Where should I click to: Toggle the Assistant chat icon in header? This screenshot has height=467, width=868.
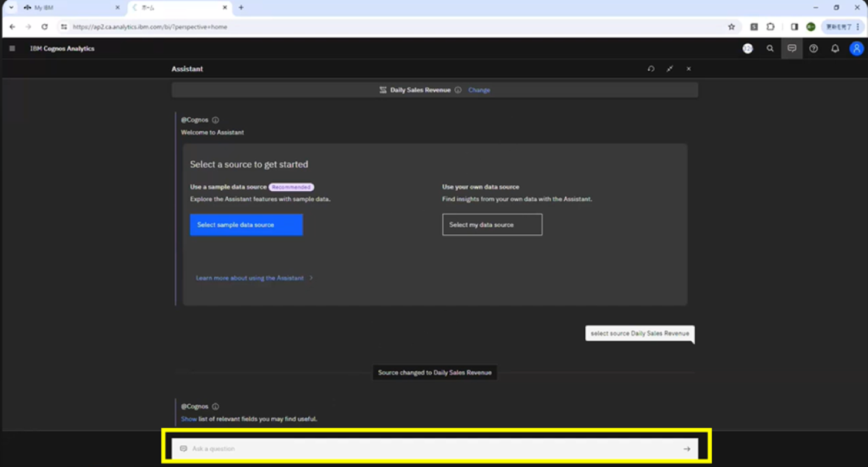coord(792,48)
